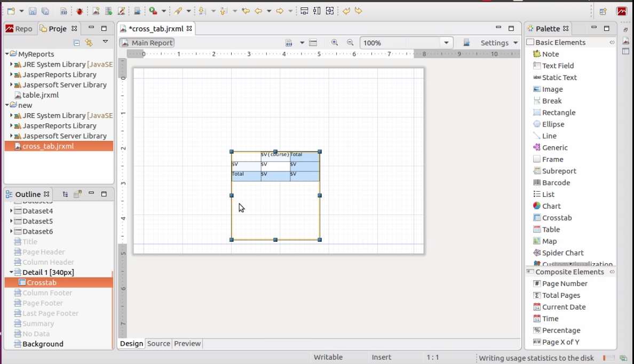Expand Dataset6 in Outline
The height and width of the screenshot is (364, 634).
11,231
